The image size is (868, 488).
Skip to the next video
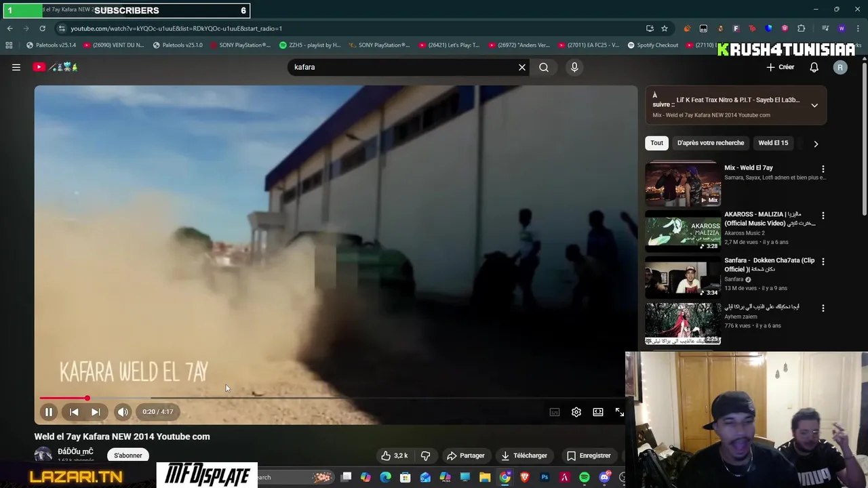point(96,411)
